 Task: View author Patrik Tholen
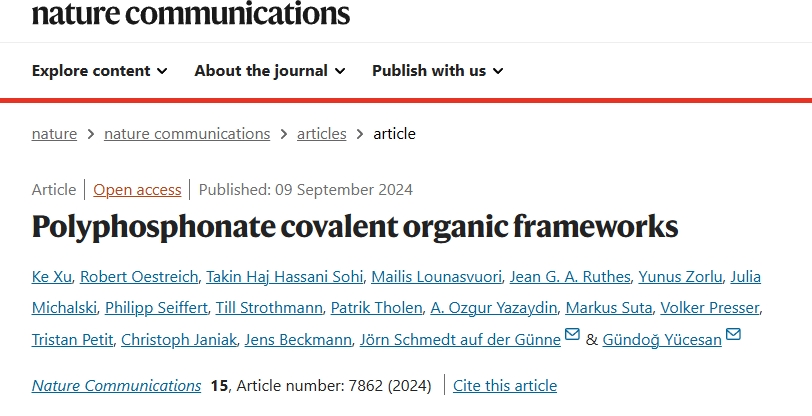376,308
